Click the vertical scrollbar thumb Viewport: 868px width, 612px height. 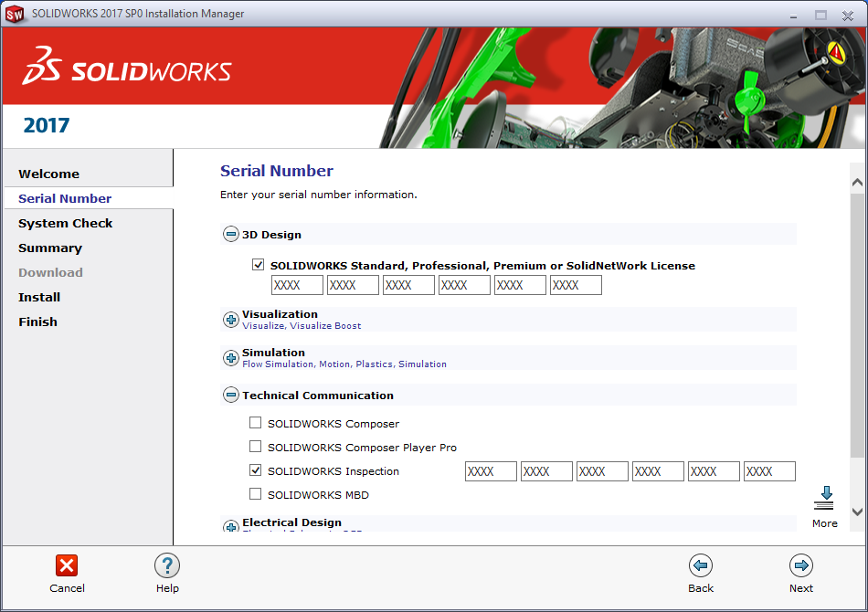(857, 325)
